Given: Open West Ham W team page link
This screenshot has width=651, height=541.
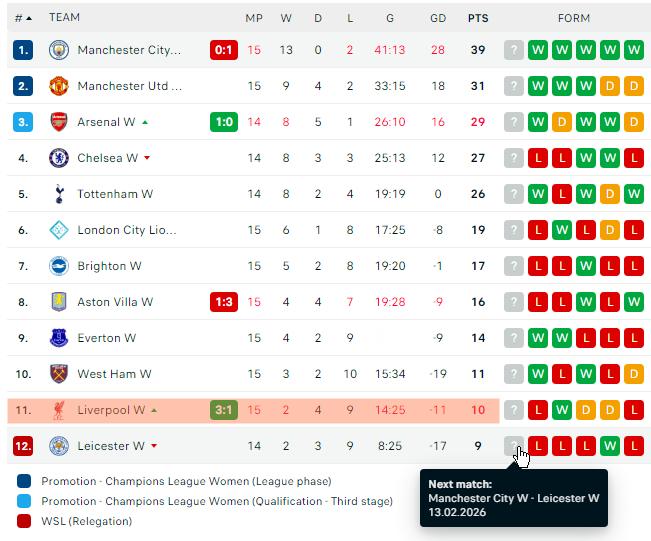Looking at the screenshot, I should 114,374.
